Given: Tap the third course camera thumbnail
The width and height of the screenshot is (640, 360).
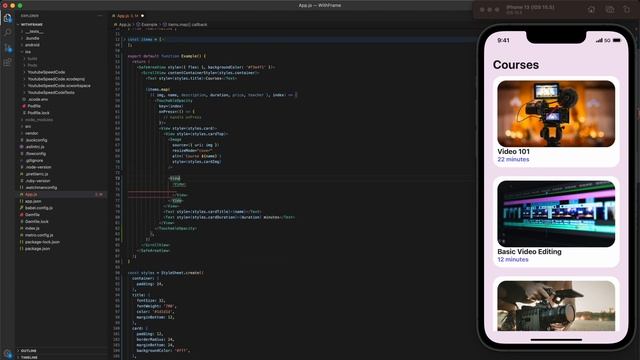Looking at the screenshot, I should (x=556, y=306).
